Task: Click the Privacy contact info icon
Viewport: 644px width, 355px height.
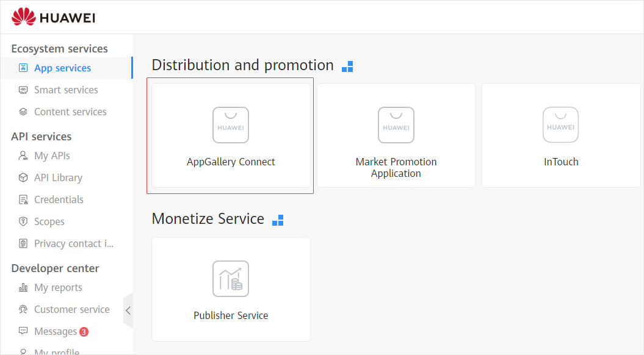Action: (23, 243)
